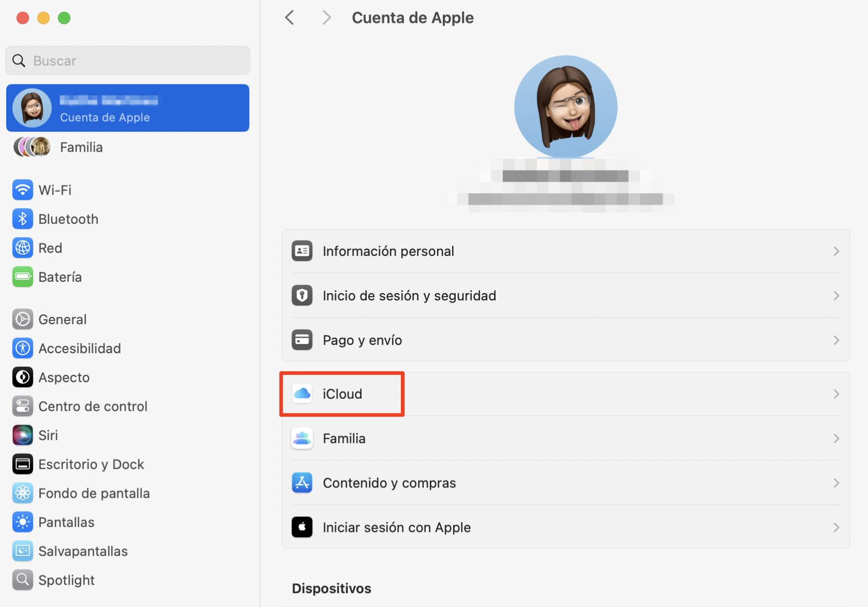This screenshot has width=868, height=607.
Task: Click the Dispositivos heading
Action: coord(331,588)
